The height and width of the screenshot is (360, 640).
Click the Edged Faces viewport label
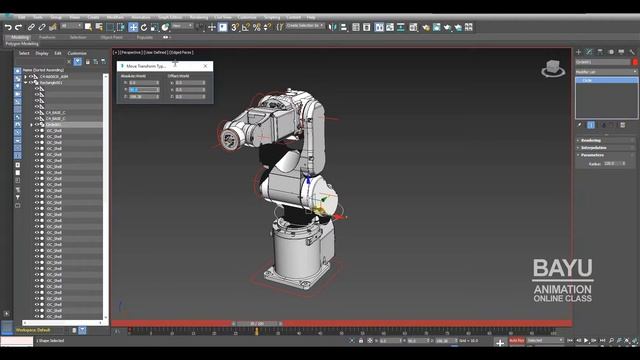coord(181,52)
